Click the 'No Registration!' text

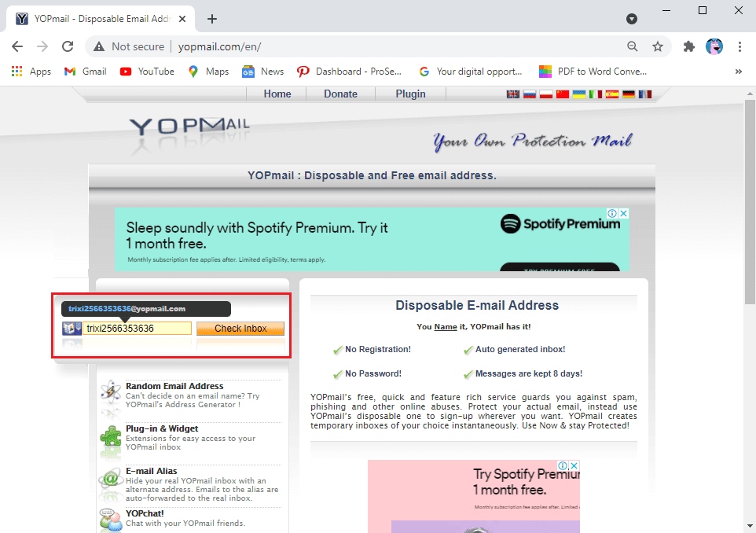click(378, 349)
